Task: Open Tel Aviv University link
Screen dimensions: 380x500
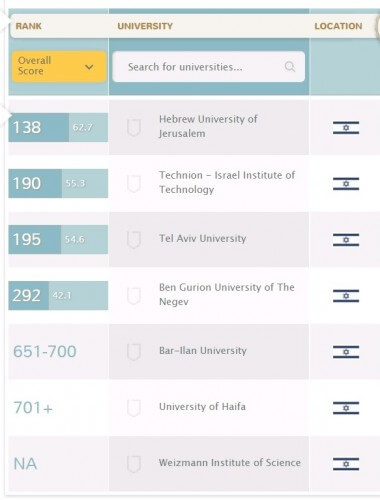Action: (203, 238)
